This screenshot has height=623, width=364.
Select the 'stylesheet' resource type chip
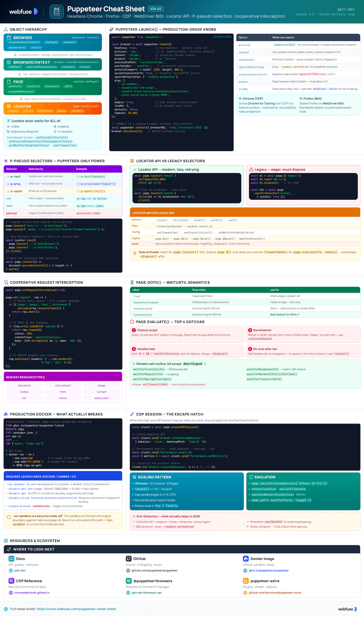[x=63, y=385]
